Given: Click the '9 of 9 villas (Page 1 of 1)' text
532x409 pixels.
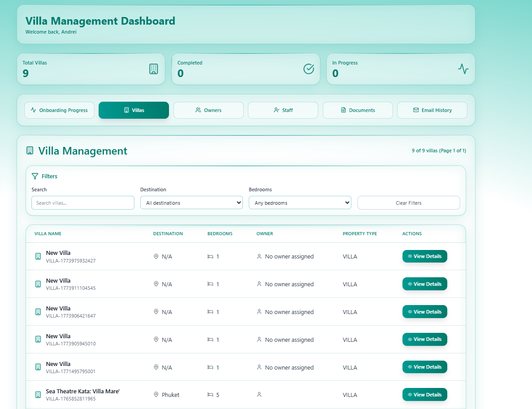Looking at the screenshot, I should pyautogui.click(x=439, y=151).
